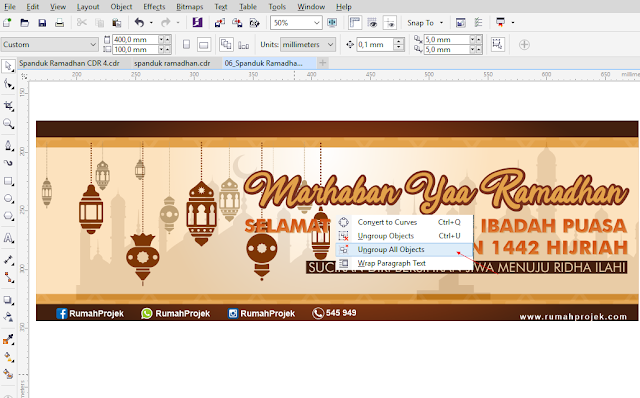Select the Drop Shadow tool
Screen dimensions: 640x398
(8, 300)
